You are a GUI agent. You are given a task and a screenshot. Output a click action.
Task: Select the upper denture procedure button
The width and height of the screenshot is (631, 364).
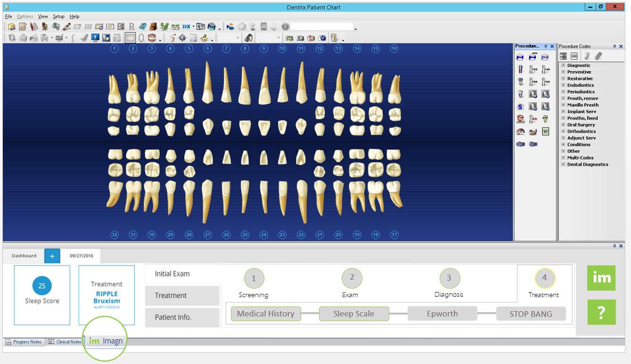click(x=520, y=132)
